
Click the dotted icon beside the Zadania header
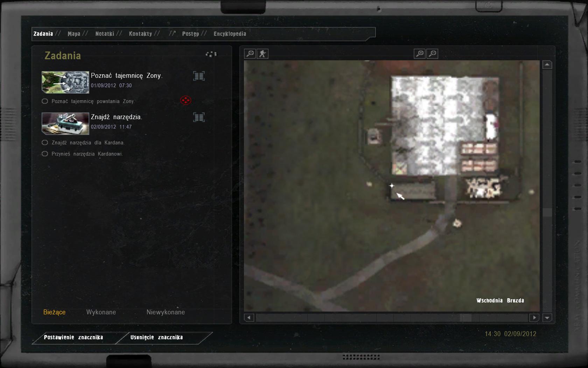[x=211, y=54]
